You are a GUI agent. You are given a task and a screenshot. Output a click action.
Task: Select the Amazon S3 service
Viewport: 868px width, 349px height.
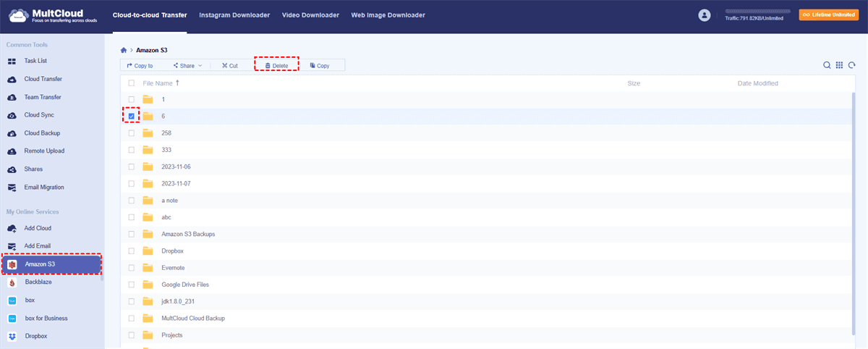(x=51, y=264)
